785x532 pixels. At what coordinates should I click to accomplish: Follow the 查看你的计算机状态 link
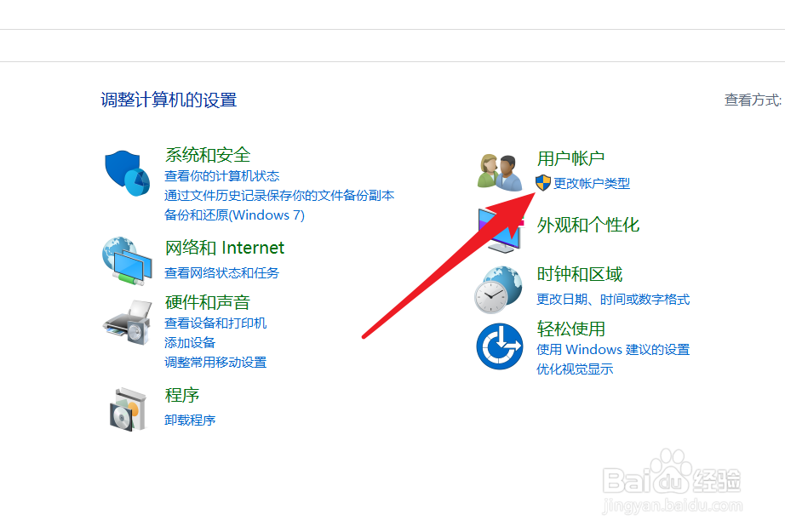pos(221,176)
